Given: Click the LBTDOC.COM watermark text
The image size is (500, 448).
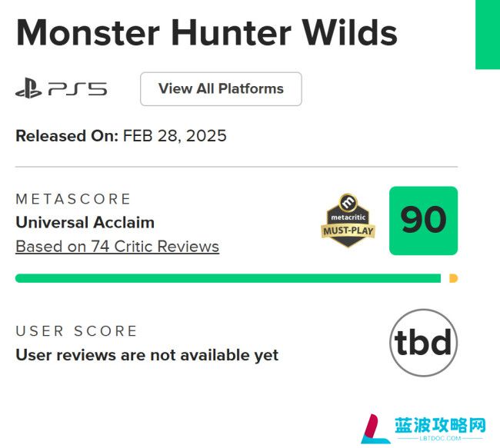Looking at the screenshot, I should (440, 439).
